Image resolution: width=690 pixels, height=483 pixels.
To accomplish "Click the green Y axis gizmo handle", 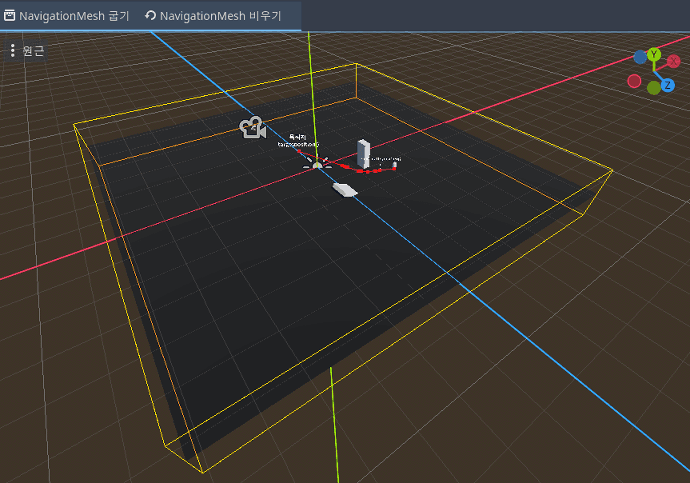I will click(654, 55).
